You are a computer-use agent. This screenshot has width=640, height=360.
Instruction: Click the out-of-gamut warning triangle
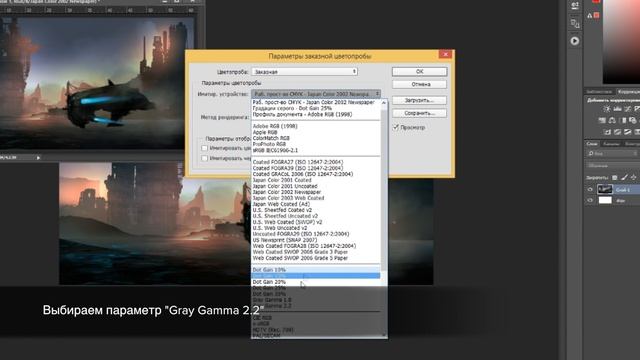589,16
